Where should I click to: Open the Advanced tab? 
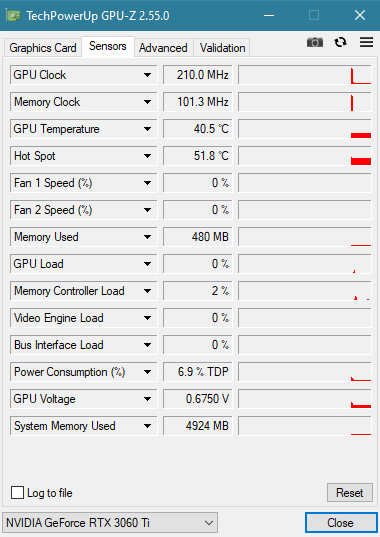(x=163, y=48)
